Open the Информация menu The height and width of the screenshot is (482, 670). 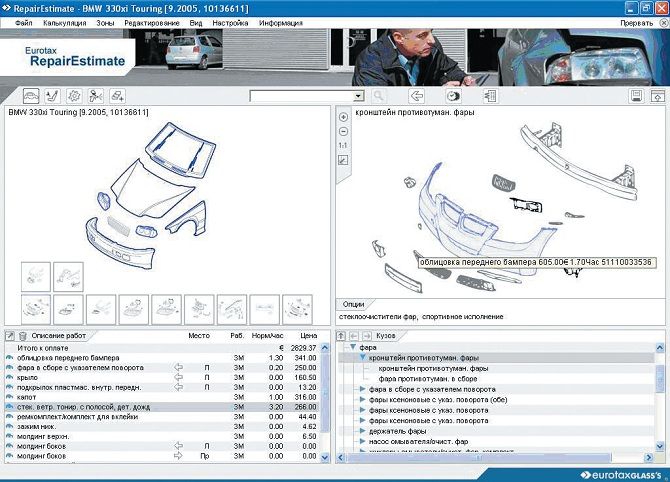281,23
